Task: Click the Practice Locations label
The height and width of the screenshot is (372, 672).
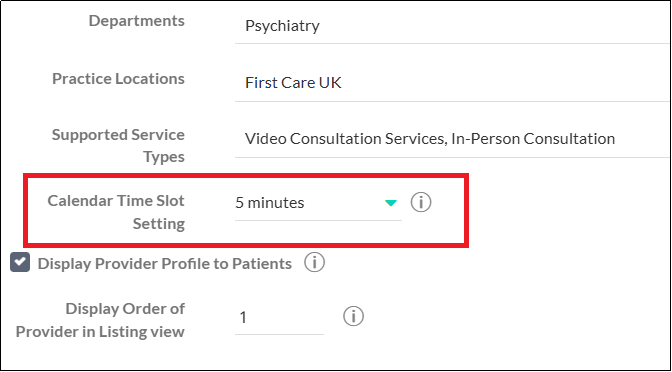Action: pyautogui.click(x=118, y=79)
